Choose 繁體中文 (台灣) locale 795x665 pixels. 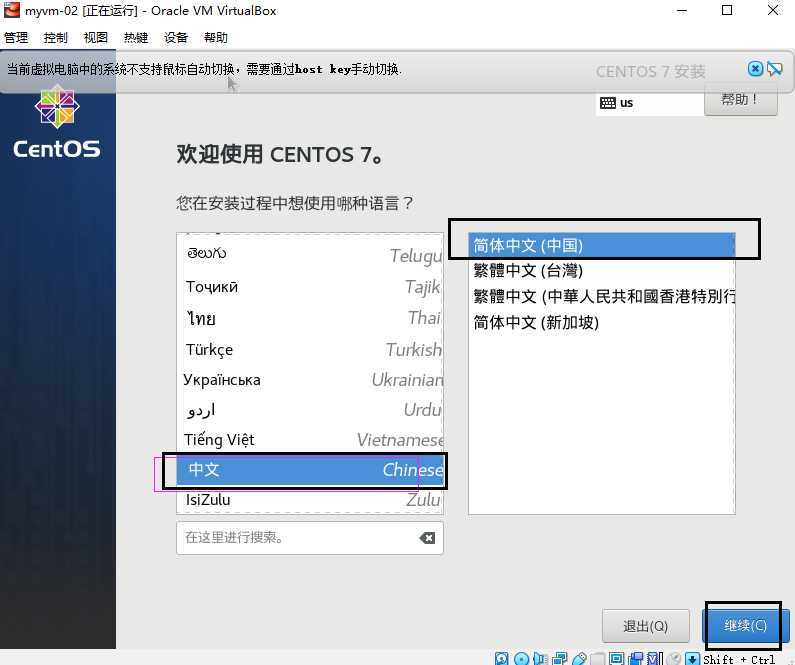point(602,271)
